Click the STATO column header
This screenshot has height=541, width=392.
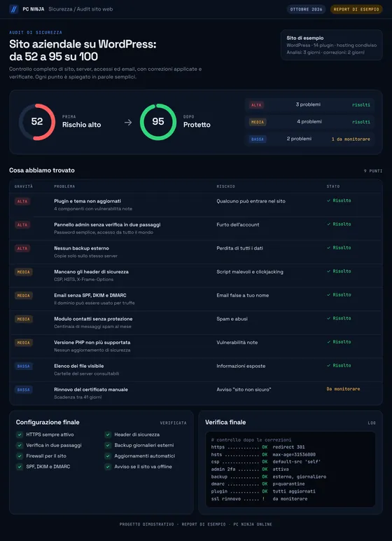pos(333,186)
